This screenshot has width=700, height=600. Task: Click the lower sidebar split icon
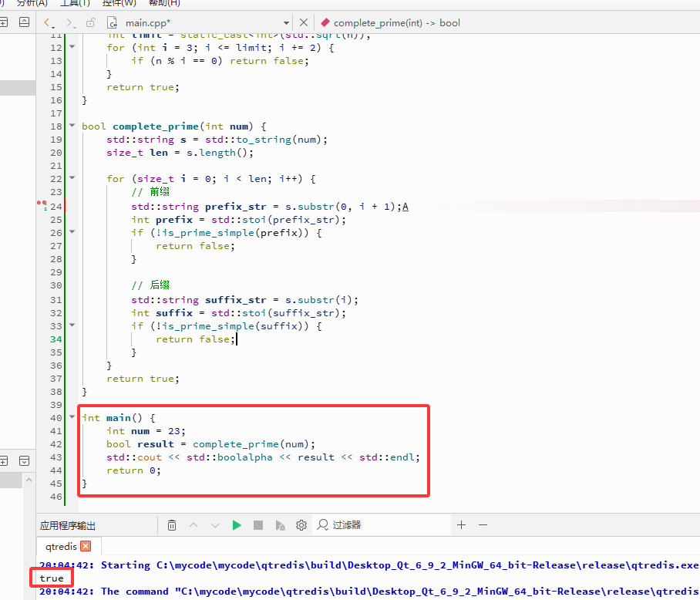3,460
